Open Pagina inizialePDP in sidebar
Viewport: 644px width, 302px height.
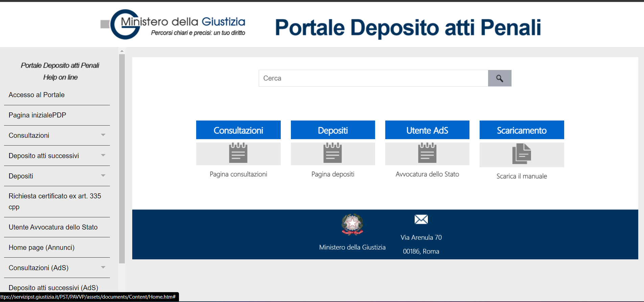tap(37, 115)
